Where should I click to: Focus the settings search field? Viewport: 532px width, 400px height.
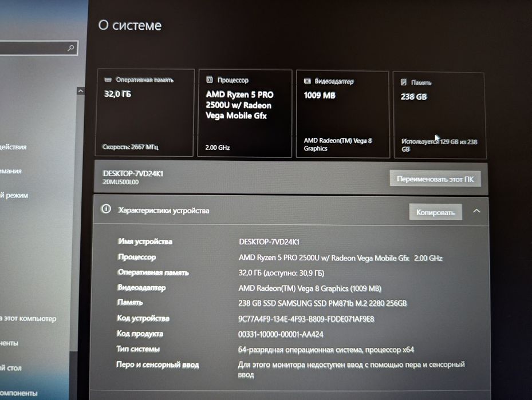[x=38, y=48]
